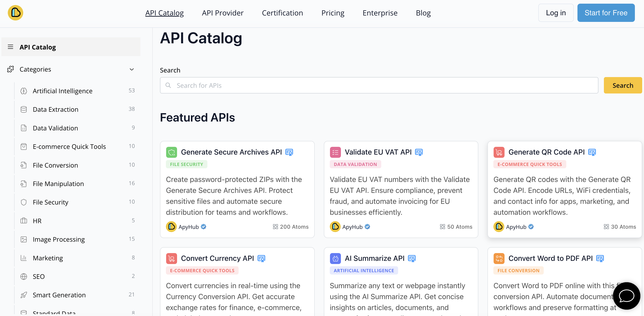Click the certification badge on Generate QR Code API
Viewport: 644px width, 316px height.
click(x=592, y=152)
